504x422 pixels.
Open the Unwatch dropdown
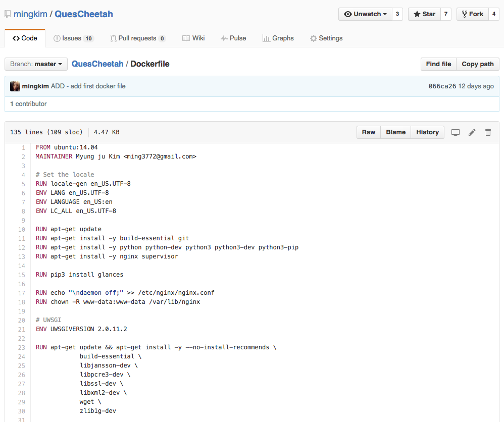coord(365,14)
